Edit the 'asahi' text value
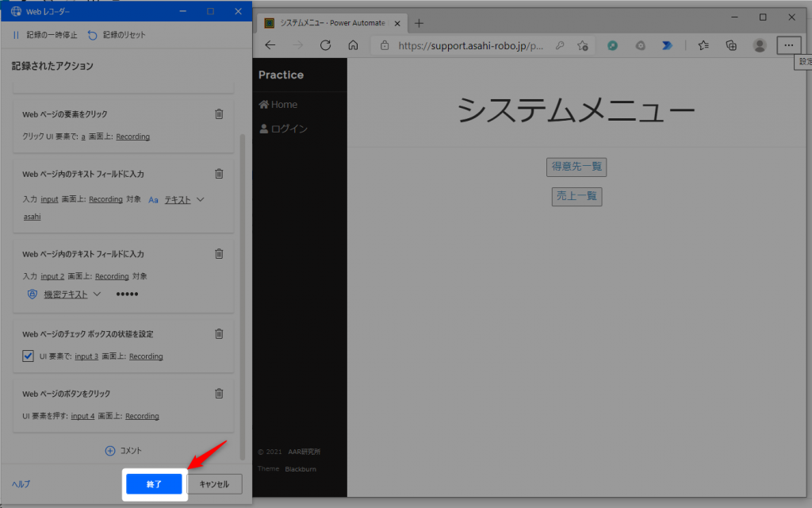The image size is (812, 508). [x=32, y=217]
